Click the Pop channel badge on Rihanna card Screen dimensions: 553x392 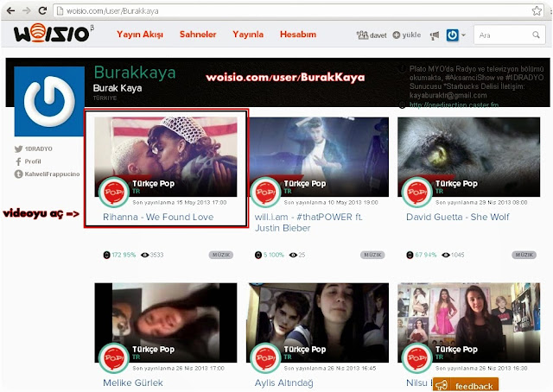tap(113, 193)
